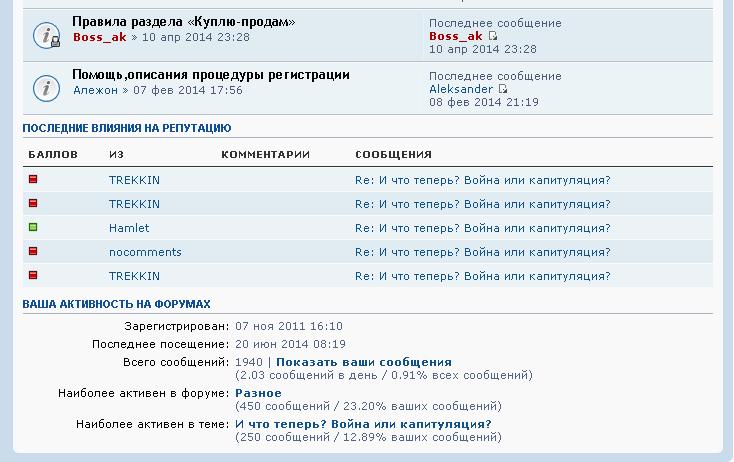
Task: Open topic author Boss_ak's profile under the rules topic
Action: point(100,37)
